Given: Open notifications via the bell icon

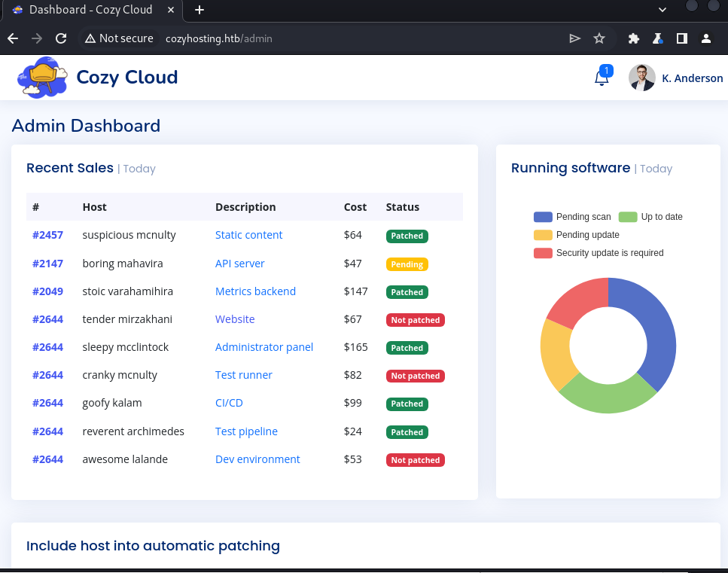Looking at the screenshot, I should point(602,78).
